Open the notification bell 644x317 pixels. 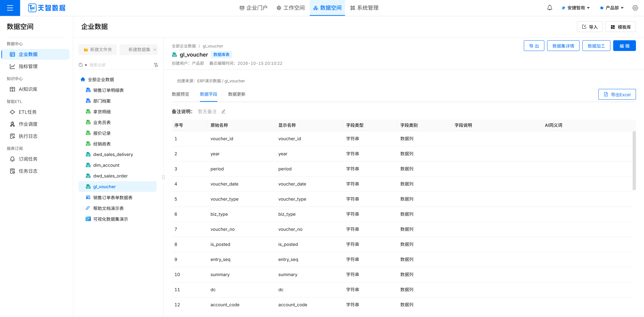pyautogui.click(x=550, y=8)
